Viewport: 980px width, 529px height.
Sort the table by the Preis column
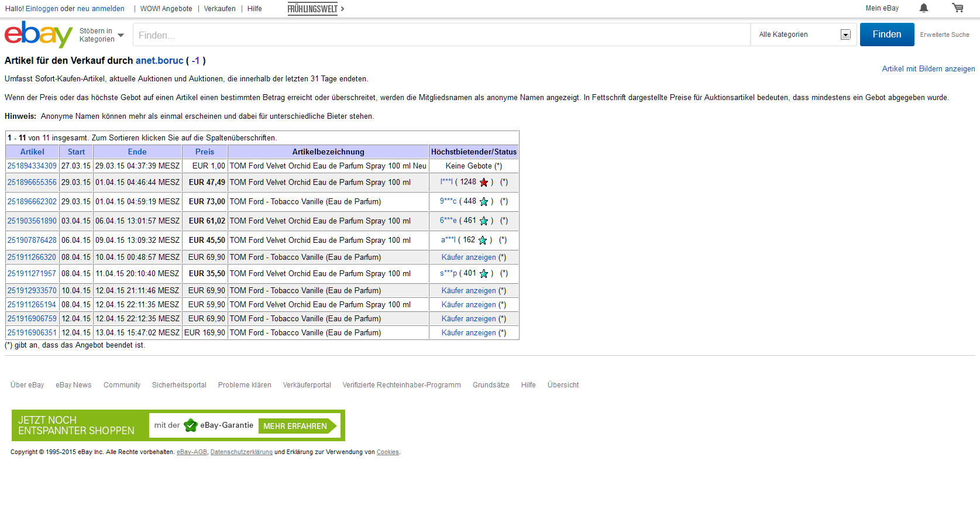(x=205, y=152)
